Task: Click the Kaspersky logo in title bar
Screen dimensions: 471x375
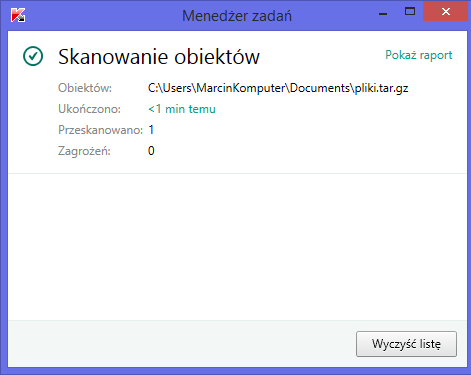Action: 18,15
